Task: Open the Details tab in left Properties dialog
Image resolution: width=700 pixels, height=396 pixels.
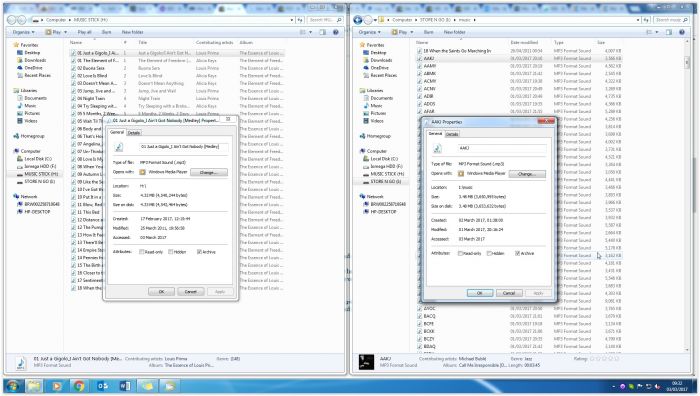Action: coord(133,133)
